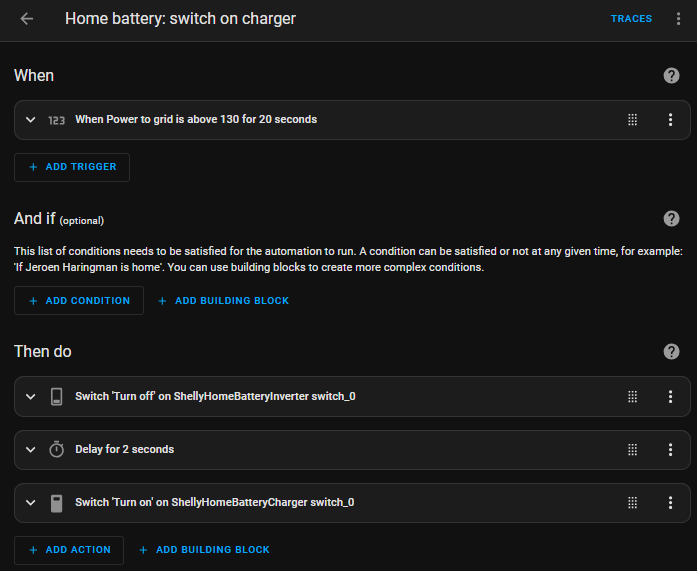Expand the Turn on ShellyHomeBatteryCharger action
This screenshot has height=571, width=697.
coord(30,503)
